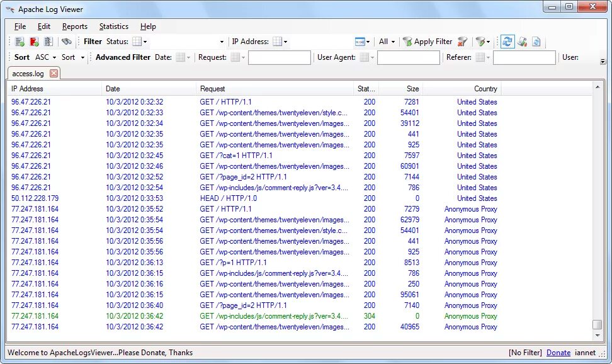Click the vertical scrollbar thumb
Image resolution: width=612 pixels, height=364 pixels.
597,324
